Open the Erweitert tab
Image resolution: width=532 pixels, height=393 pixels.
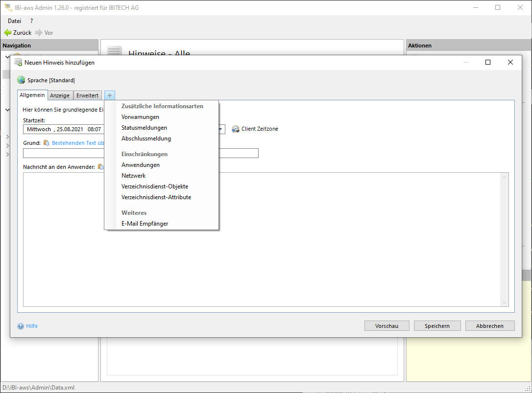87,95
